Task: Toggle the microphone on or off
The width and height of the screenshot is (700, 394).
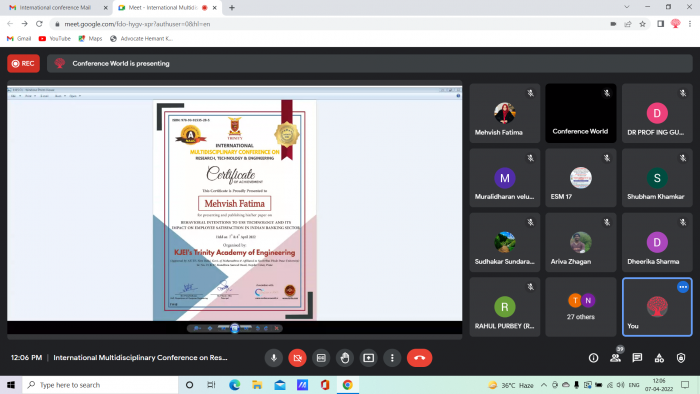Action: pos(274,358)
